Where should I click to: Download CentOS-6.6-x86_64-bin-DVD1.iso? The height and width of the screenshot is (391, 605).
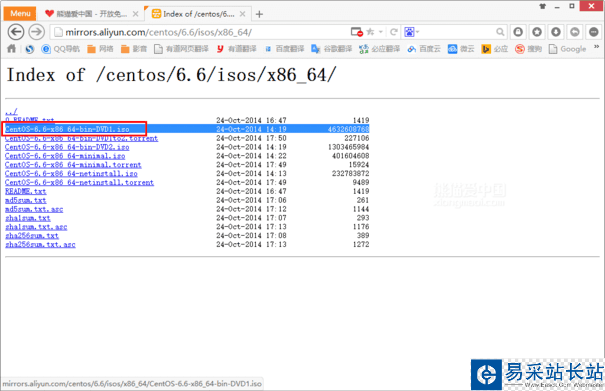67,129
